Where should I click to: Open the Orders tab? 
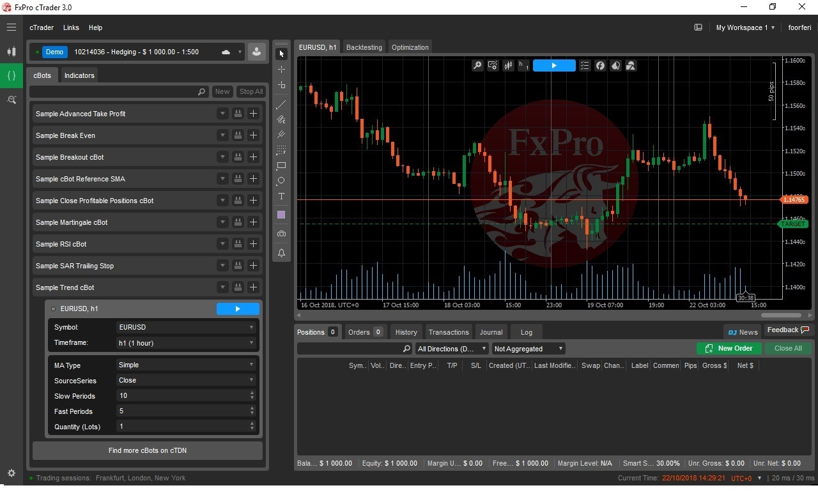365,332
